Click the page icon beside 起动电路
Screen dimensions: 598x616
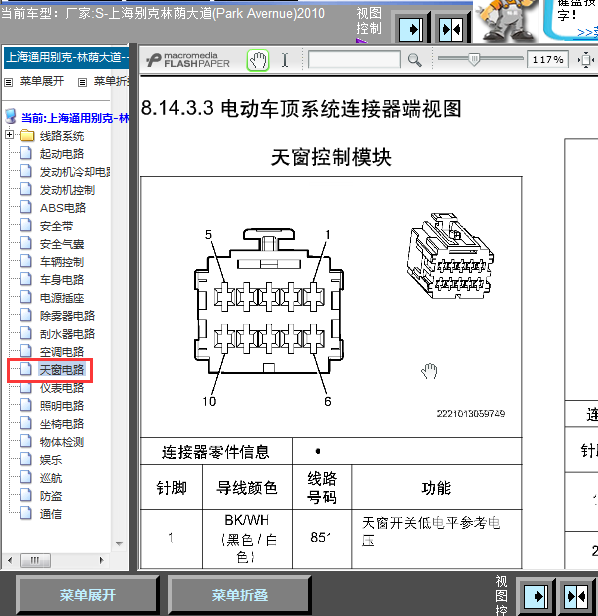pyautogui.click(x=26, y=153)
